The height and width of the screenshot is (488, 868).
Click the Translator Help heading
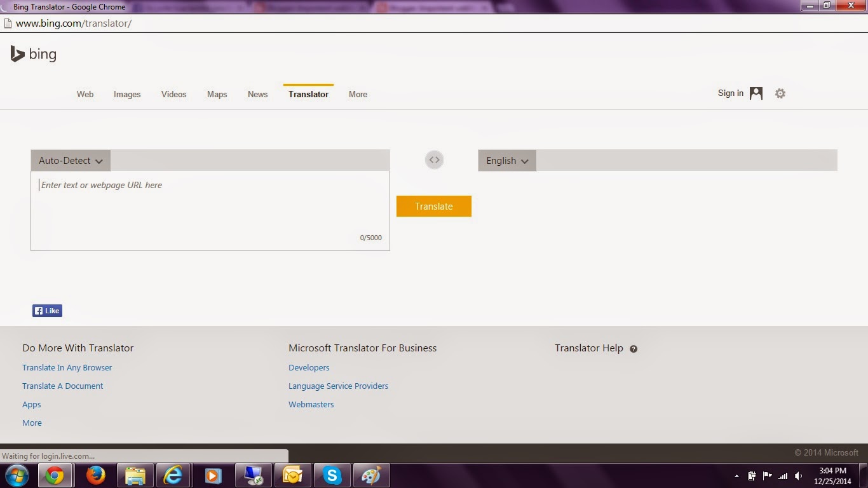589,348
